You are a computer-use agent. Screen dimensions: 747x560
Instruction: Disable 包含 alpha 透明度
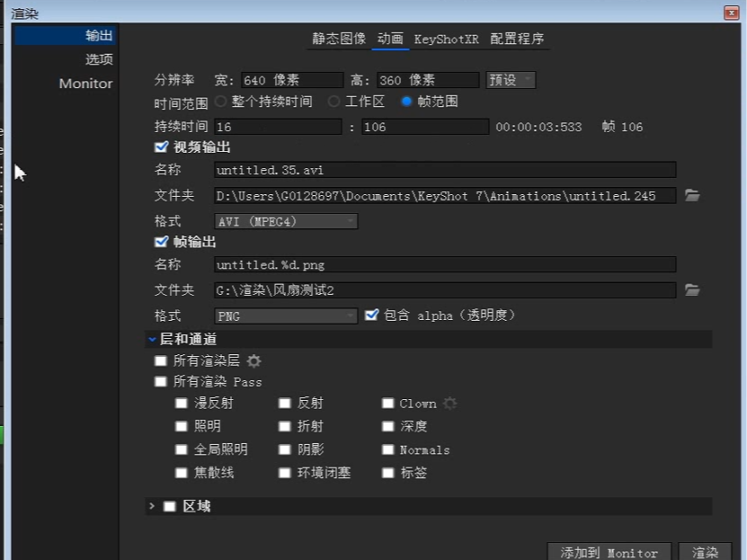click(373, 315)
